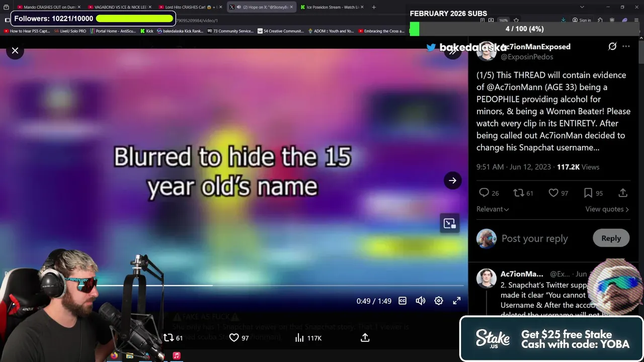The image size is (644, 362).
Task: Open a new browser tab
Action: tap(374, 7)
